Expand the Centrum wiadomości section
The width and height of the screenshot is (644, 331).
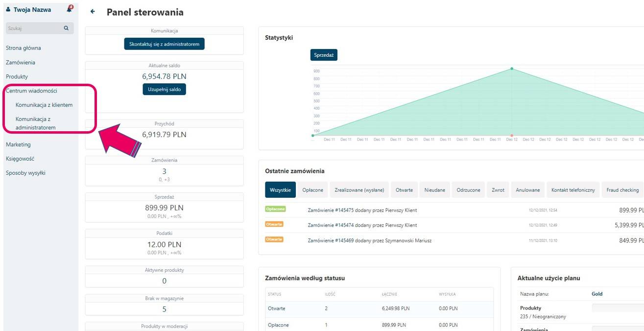pos(31,91)
